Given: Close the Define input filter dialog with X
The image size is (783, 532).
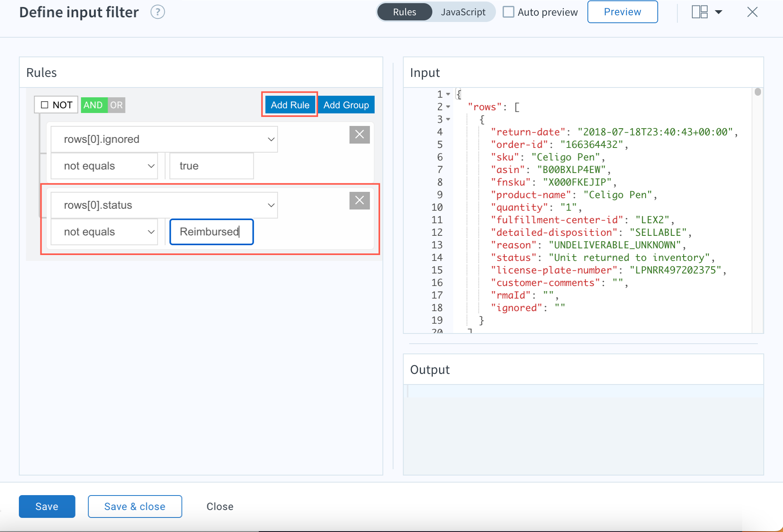Looking at the screenshot, I should click(x=752, y=12).
